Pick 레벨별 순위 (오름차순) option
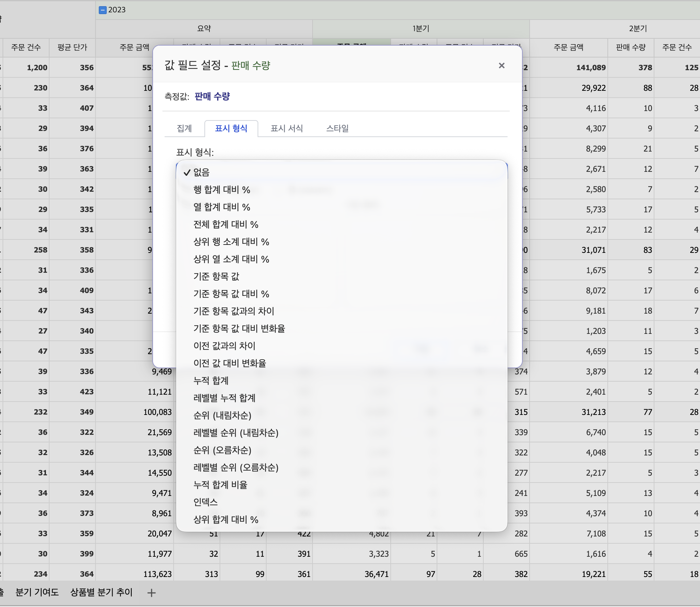 [x=341, y=467]
